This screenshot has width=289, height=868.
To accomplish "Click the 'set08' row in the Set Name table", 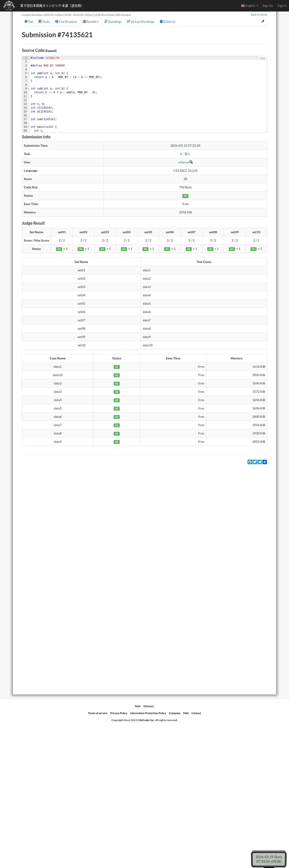I will pos(144,329).
